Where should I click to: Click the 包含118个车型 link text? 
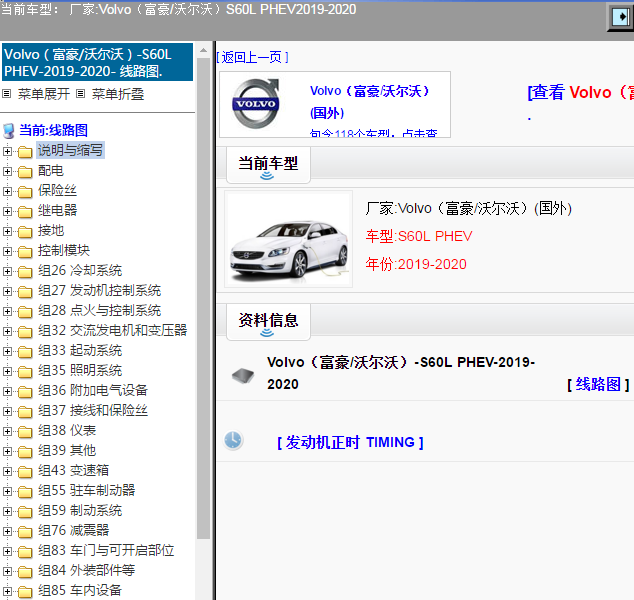[x=373, y=133]
